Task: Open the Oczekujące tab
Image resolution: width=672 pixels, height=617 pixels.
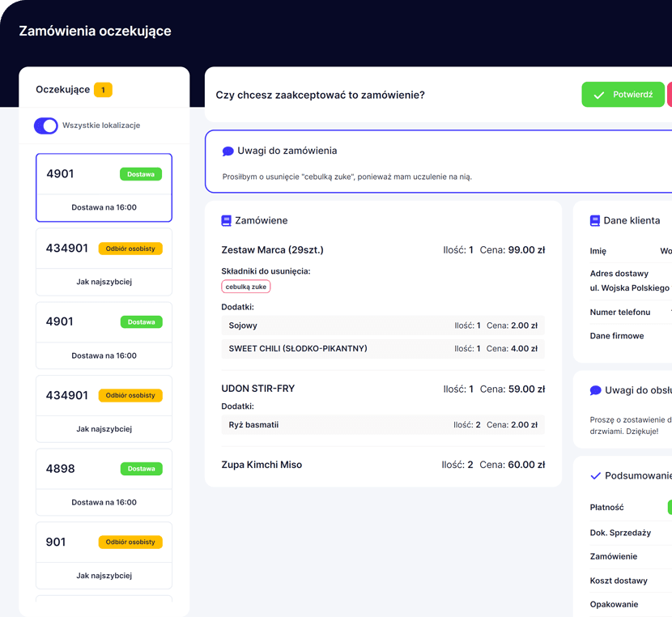Action: coord(62,90)
